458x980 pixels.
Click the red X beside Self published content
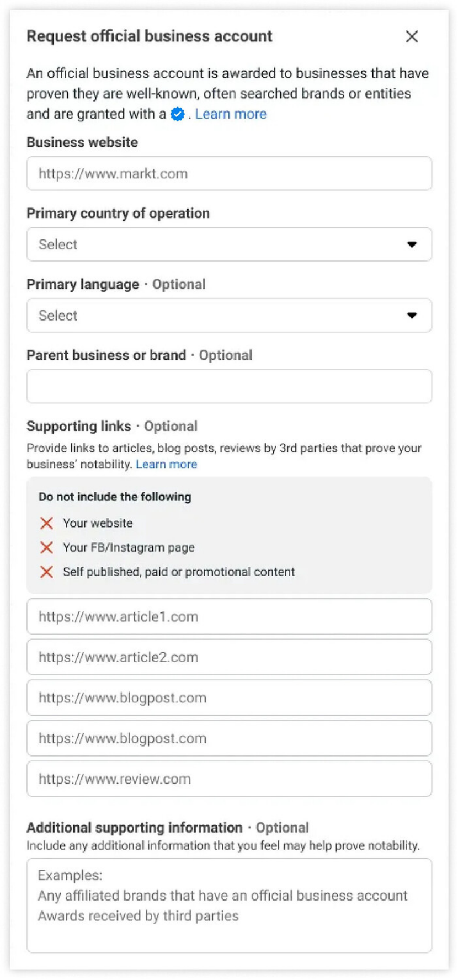(x=47, y=572)
